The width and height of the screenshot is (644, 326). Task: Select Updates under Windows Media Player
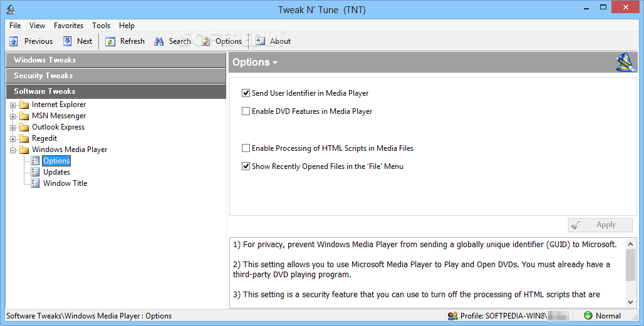pyautogui.click(x=56, y=172)
